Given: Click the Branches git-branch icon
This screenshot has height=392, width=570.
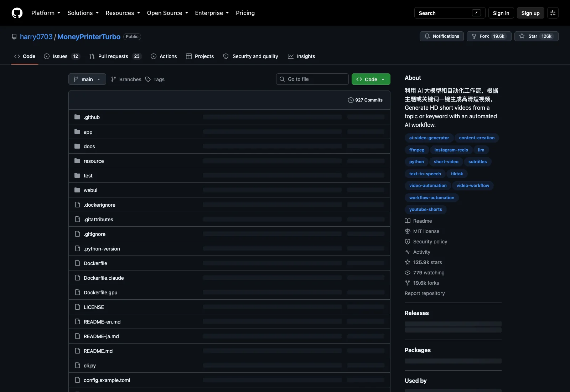Looking at the screenshot, I should [114, 79].
